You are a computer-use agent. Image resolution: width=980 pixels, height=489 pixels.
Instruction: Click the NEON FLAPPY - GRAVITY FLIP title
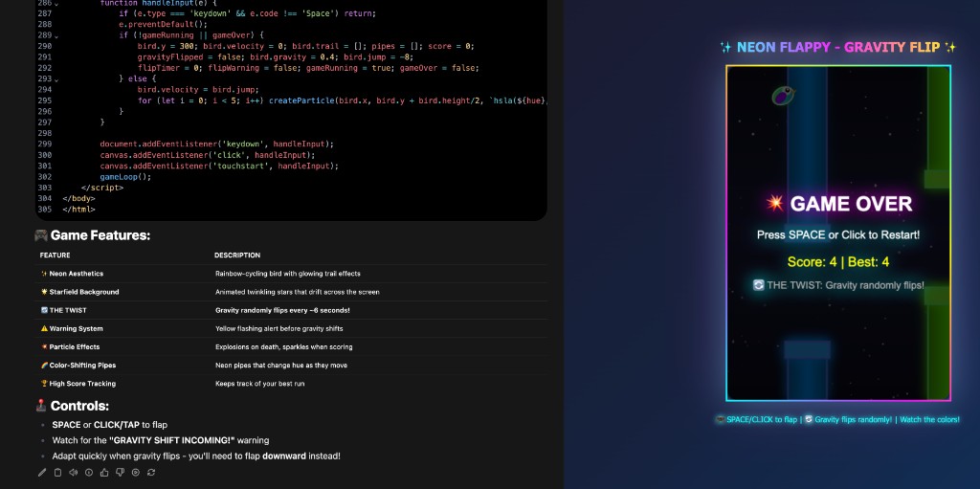(837, 47)
